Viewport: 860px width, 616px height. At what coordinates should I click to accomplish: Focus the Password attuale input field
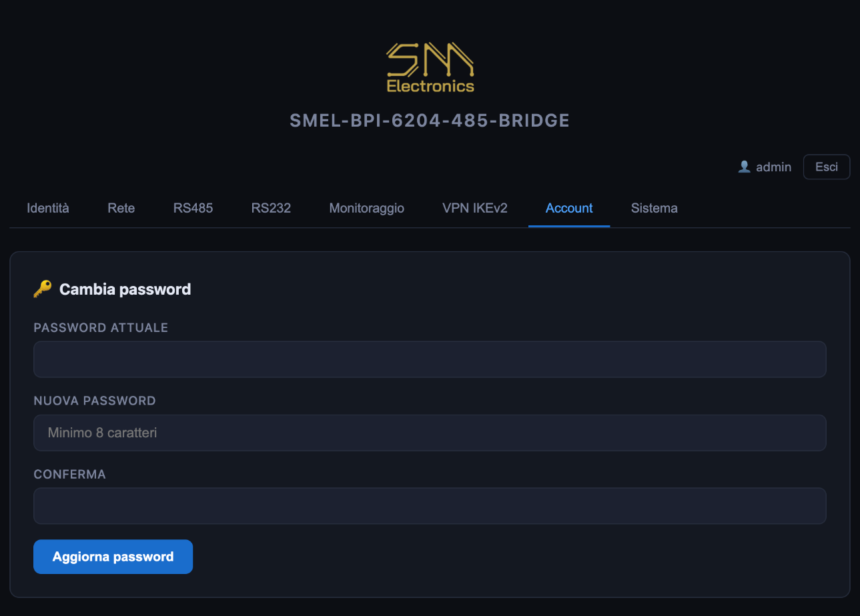point(430,359)
